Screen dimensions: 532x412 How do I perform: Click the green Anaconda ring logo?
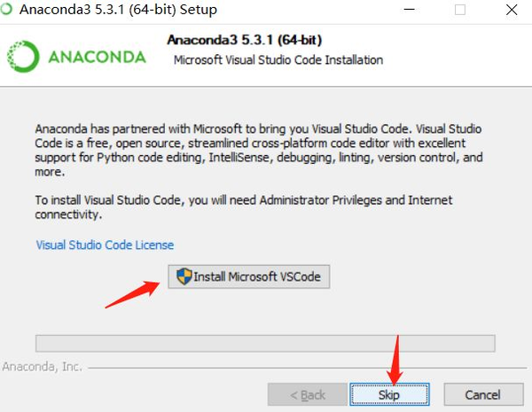point(23,57)
